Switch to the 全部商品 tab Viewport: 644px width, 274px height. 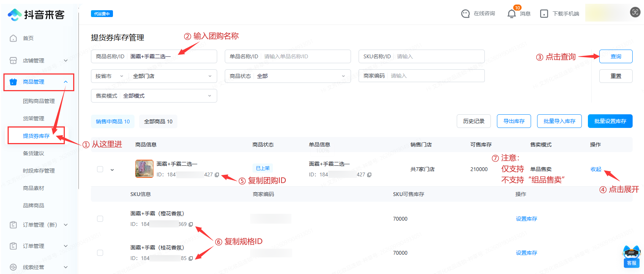[x=158, y=121]
